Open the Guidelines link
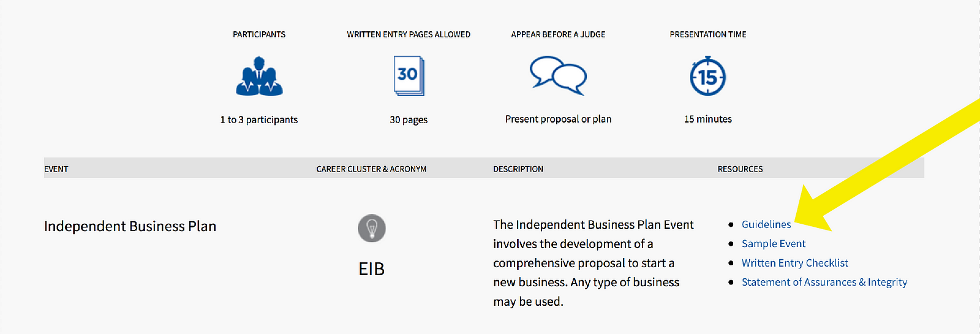Image resolution: width=980 pixels, height=334 pixels. (x=766, y=224)
